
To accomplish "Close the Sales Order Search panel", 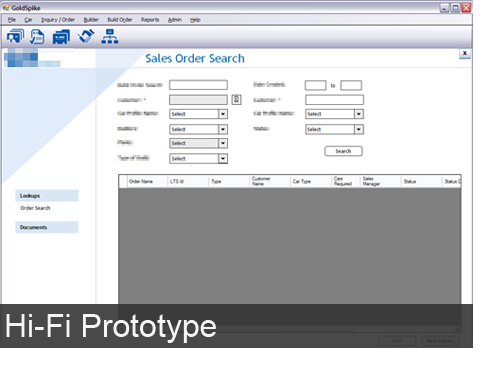I will pos(465,53).
